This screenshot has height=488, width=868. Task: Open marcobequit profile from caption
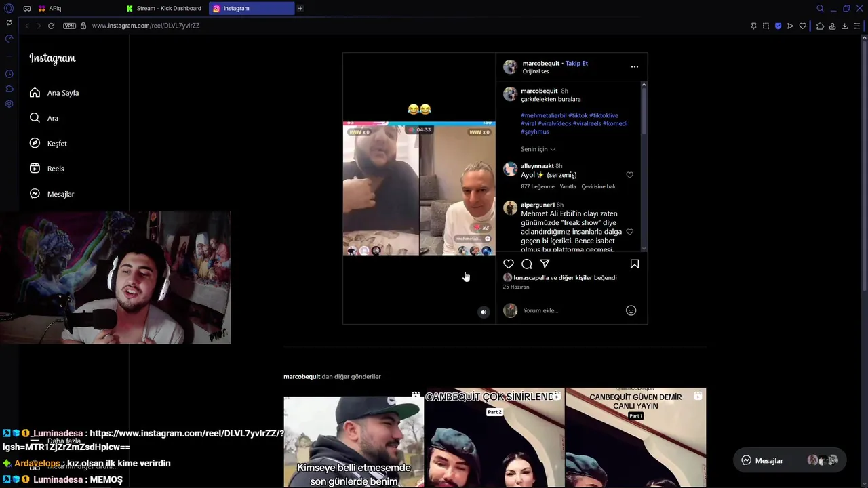tap(539, 91)
